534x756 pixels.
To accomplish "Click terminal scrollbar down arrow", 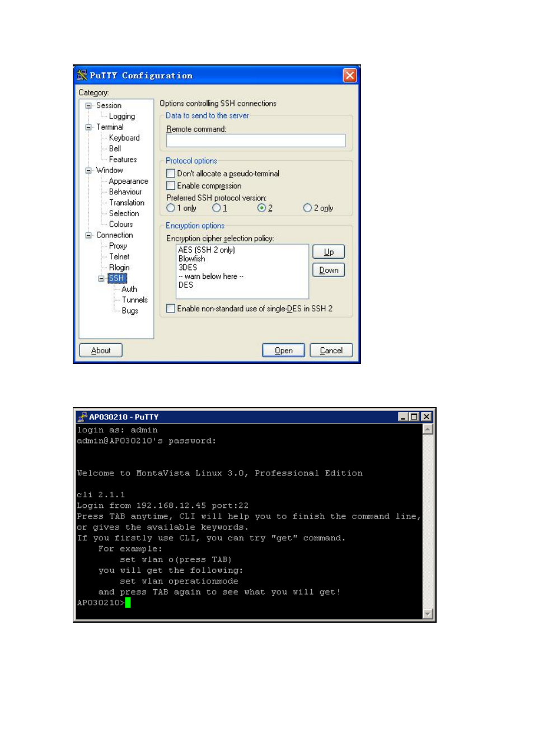I will pyautogui.click(x=428, y=614).
